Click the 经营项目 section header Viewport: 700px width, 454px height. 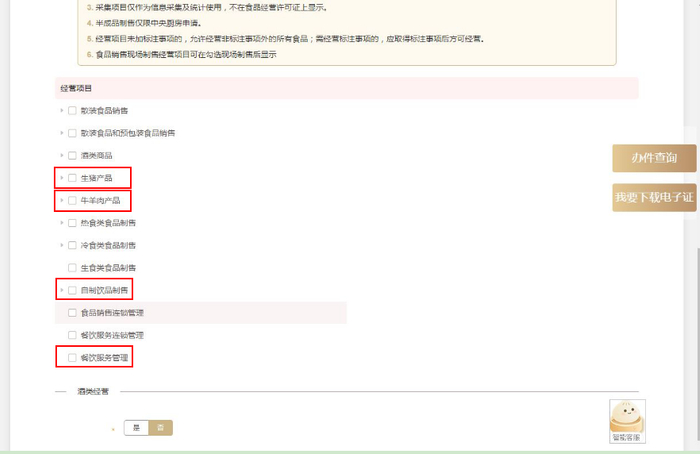tap(346, 88)
